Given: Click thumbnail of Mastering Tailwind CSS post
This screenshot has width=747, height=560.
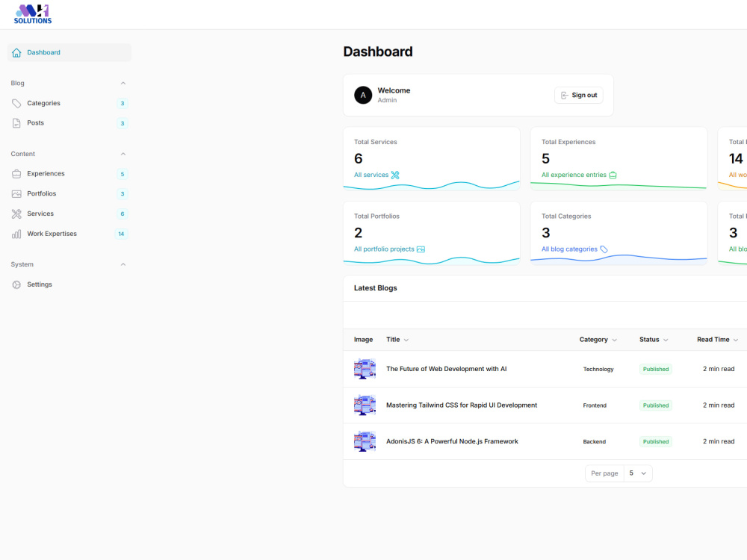Looking at the screenshot, I should (365, 405).
